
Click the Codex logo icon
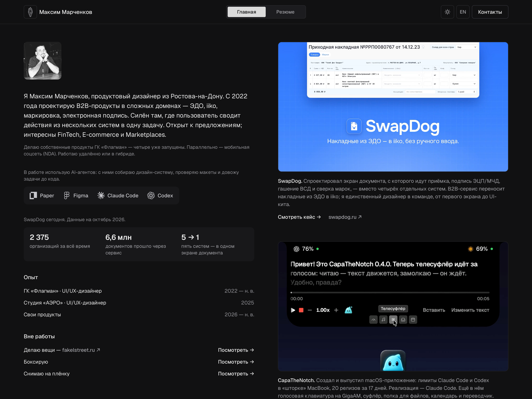point(151,195)
